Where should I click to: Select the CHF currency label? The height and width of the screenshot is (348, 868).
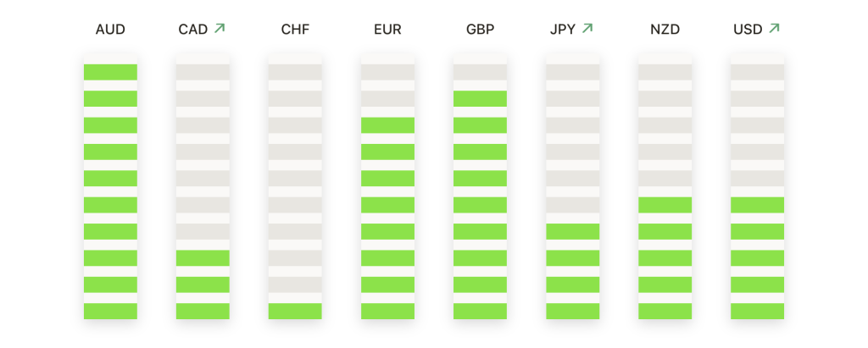coord(295,30)
